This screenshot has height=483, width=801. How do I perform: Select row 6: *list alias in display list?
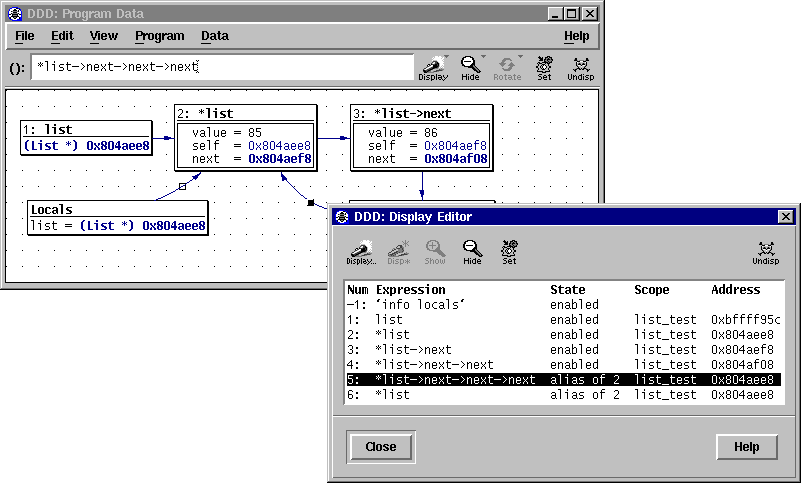(563, 395)
